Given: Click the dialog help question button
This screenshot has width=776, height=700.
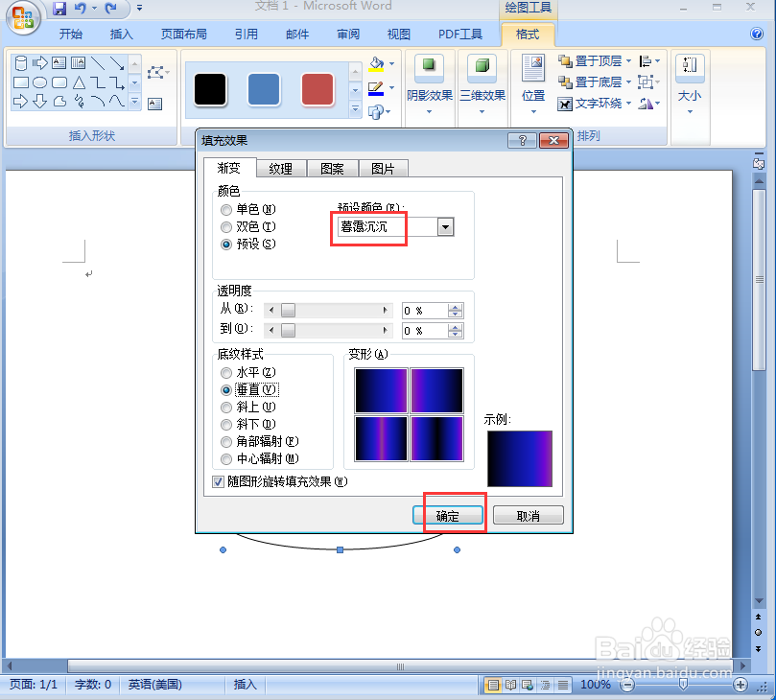Looking at the screenshot, I should pyautogui.click(x=522, y=141).
